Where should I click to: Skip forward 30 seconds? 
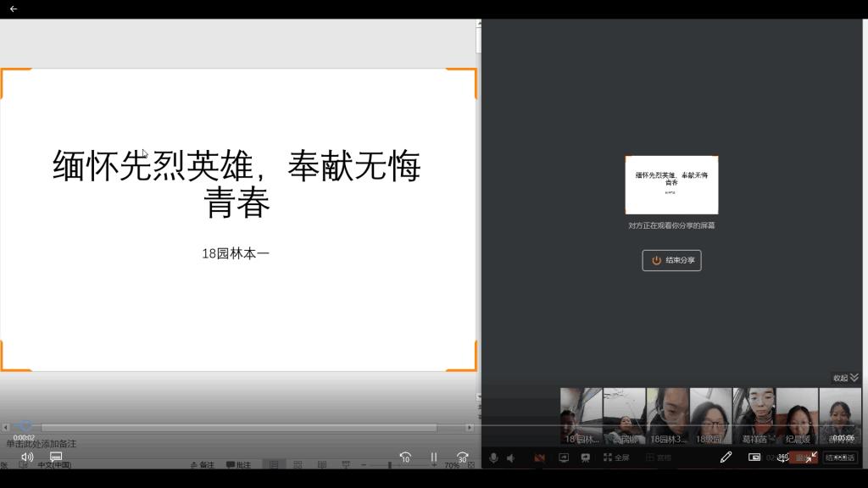tap(462, 457)
